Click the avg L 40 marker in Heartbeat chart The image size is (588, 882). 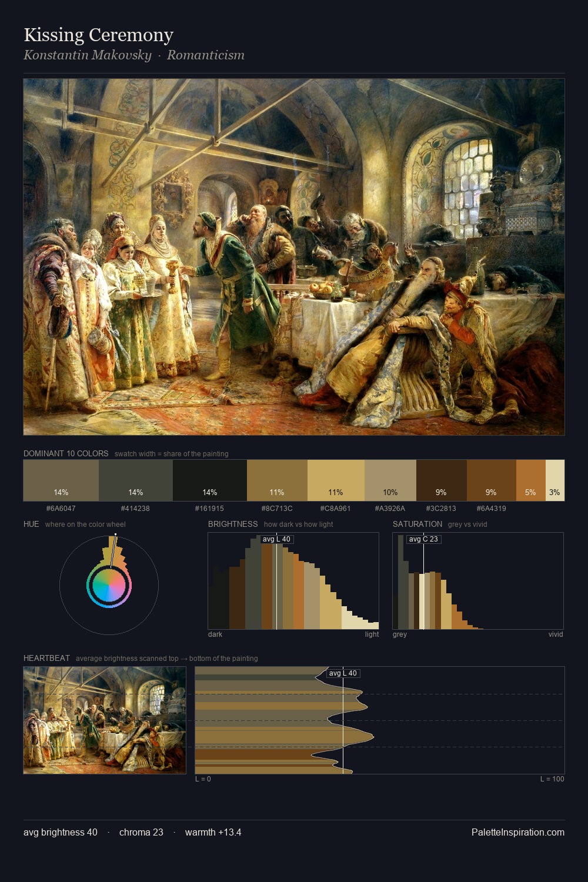343,673
